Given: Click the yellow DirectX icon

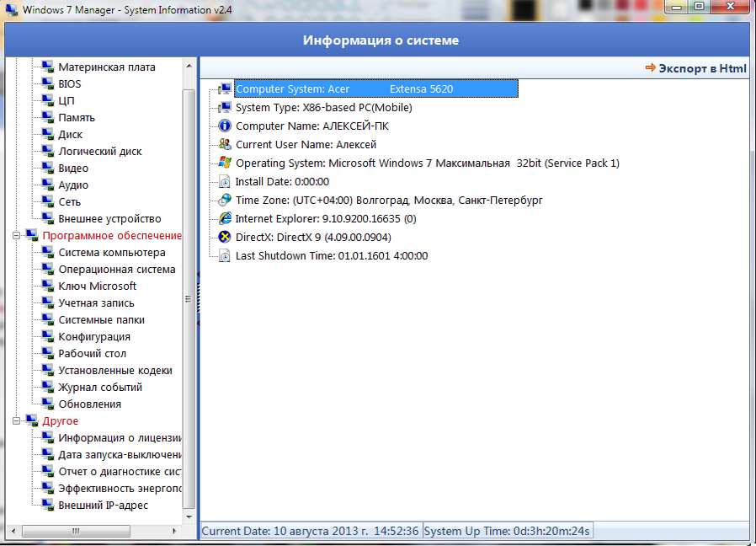Looking at the screenshot, I should (x=225, y=237).
